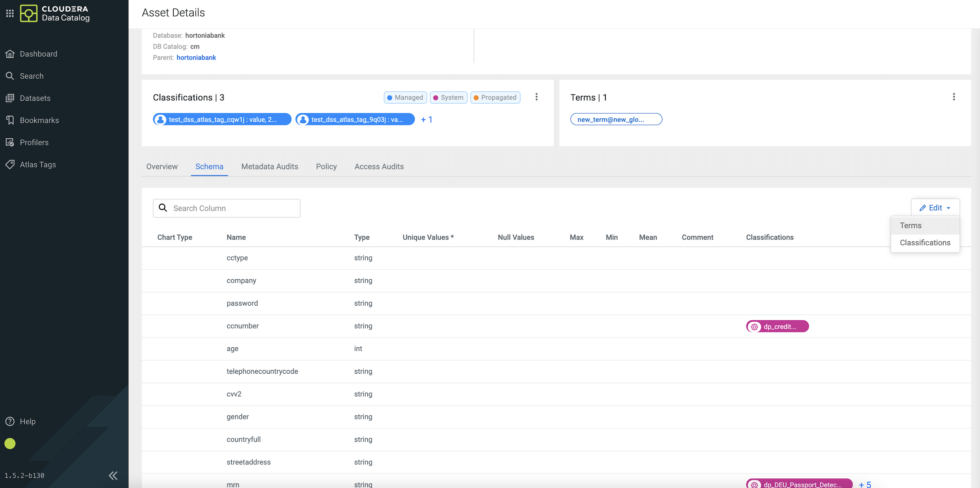Click the Atlas Tags tag icon

click(x=10, y=165)
